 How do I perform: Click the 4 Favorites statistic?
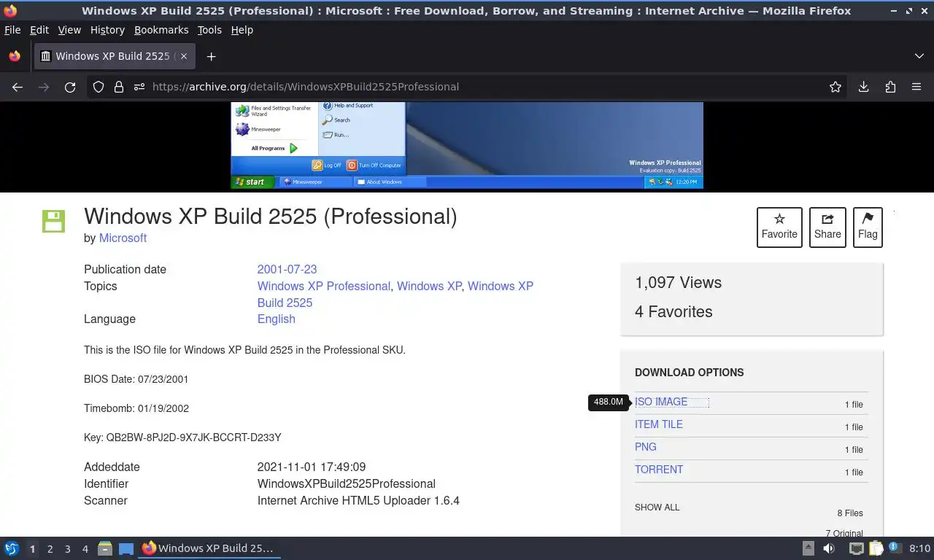[674, 312]
